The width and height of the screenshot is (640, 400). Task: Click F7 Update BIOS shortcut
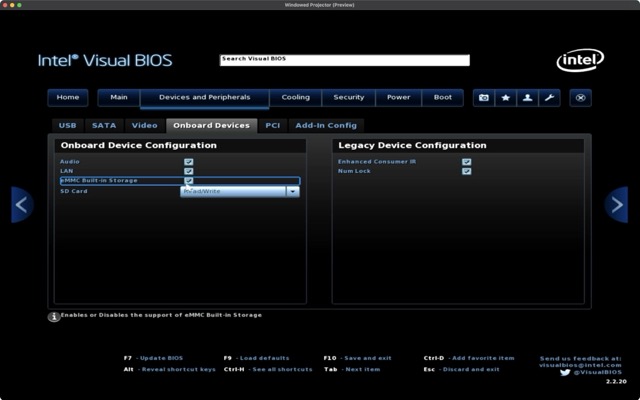point(153,358)
